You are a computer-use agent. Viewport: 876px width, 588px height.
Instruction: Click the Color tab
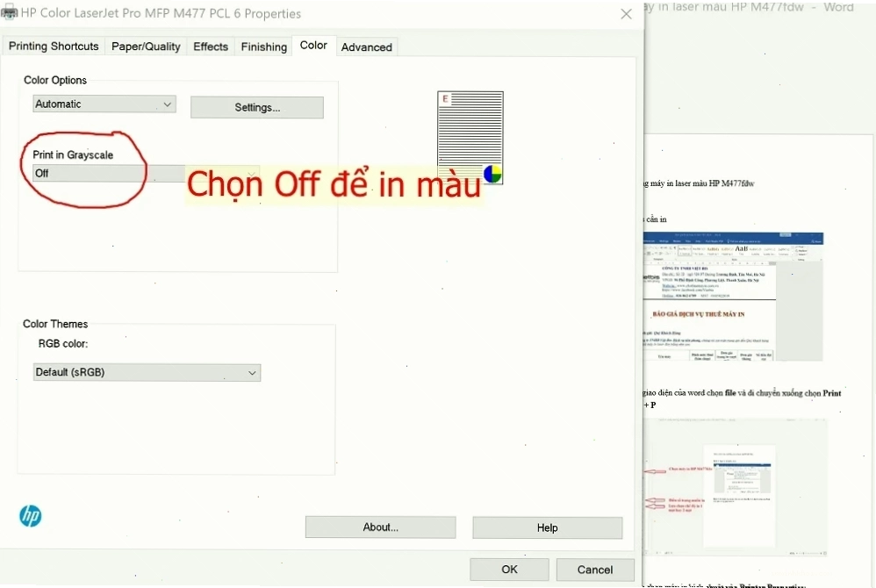(x=313, y=46)
